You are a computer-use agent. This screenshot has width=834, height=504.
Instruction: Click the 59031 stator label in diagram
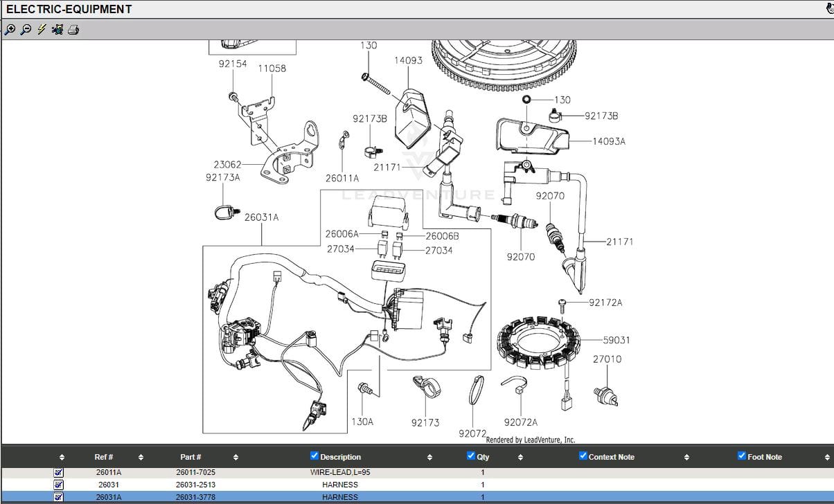[616, 340]
